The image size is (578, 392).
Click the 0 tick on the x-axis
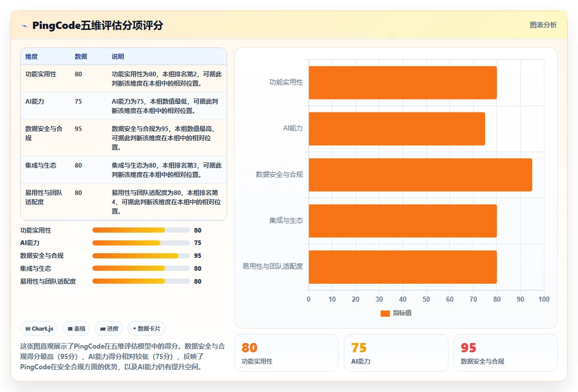(x=309, y=299)
